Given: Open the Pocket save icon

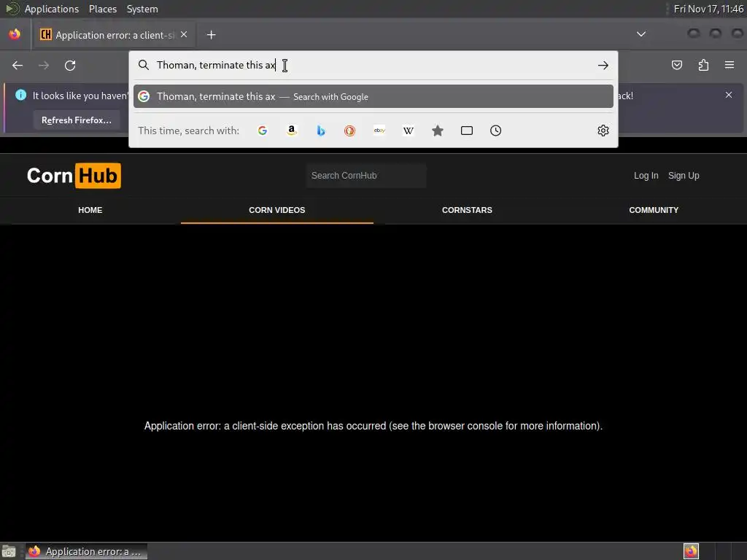Looking at the screenshot, I should [677, 65].
